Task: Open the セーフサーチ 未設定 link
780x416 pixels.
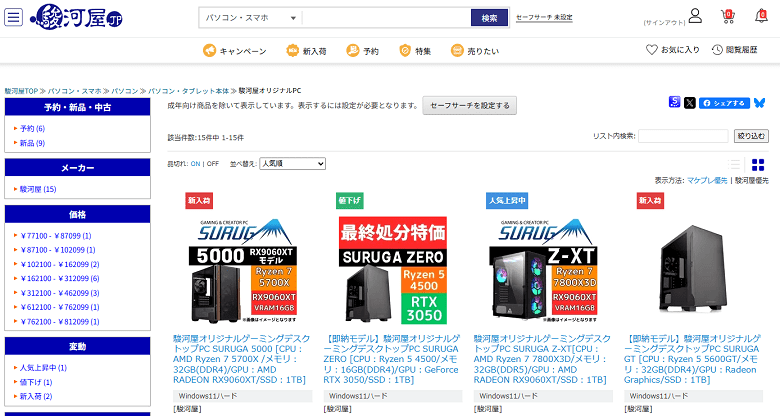Action: coord(544,17)
